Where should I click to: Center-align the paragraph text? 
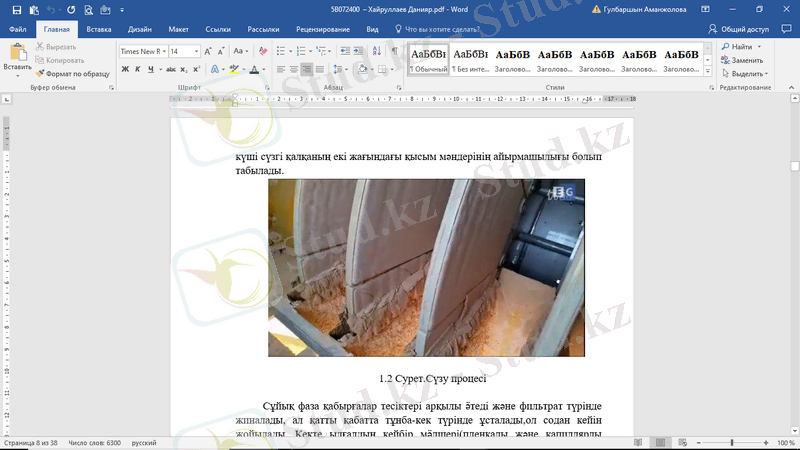coord(291,69)
